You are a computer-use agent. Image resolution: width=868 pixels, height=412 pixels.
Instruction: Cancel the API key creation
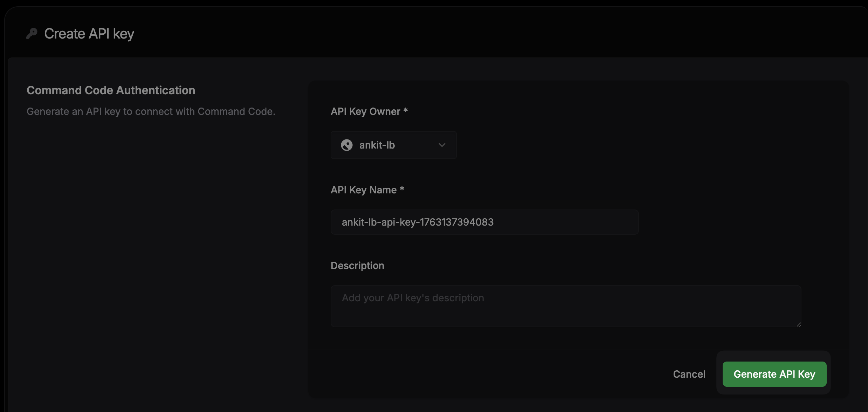(689, 374)
